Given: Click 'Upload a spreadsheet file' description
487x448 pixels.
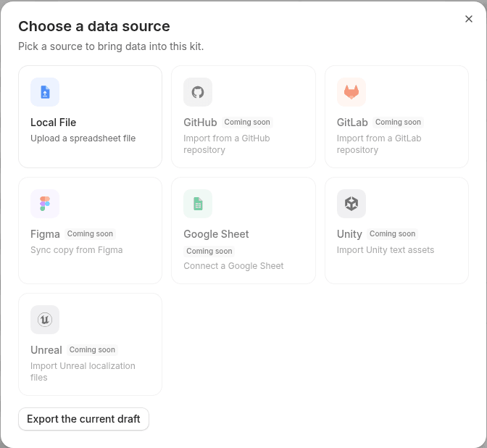Looking at the screenshot, I should point(83,138).
